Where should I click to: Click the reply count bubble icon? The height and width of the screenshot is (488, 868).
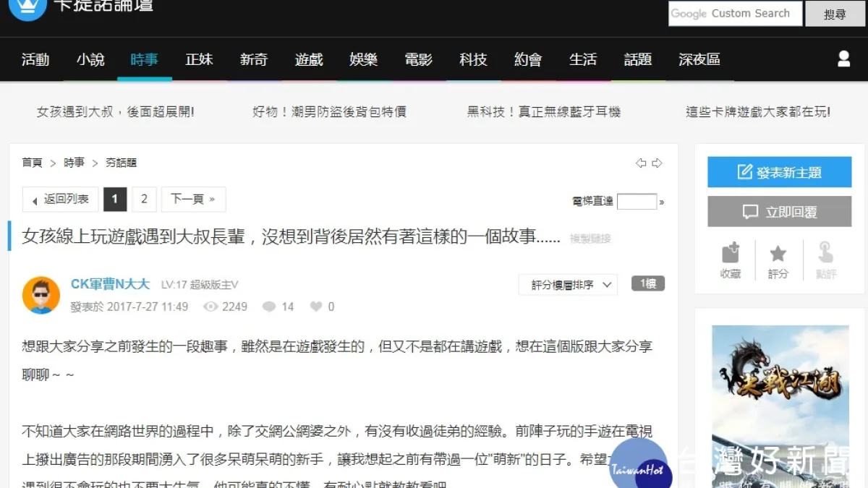point(269,307)
